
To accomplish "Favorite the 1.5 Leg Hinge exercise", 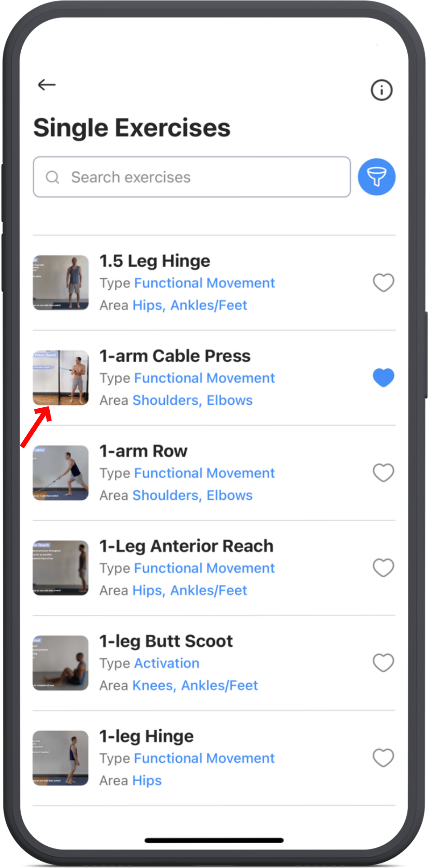I will pyautogui.click(x=383, y=283).
